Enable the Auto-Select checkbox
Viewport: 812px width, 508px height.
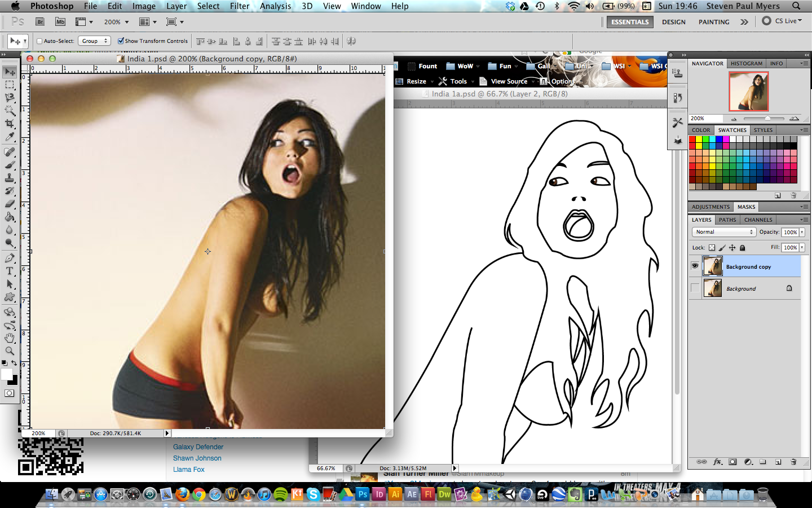tap(39, 41)
